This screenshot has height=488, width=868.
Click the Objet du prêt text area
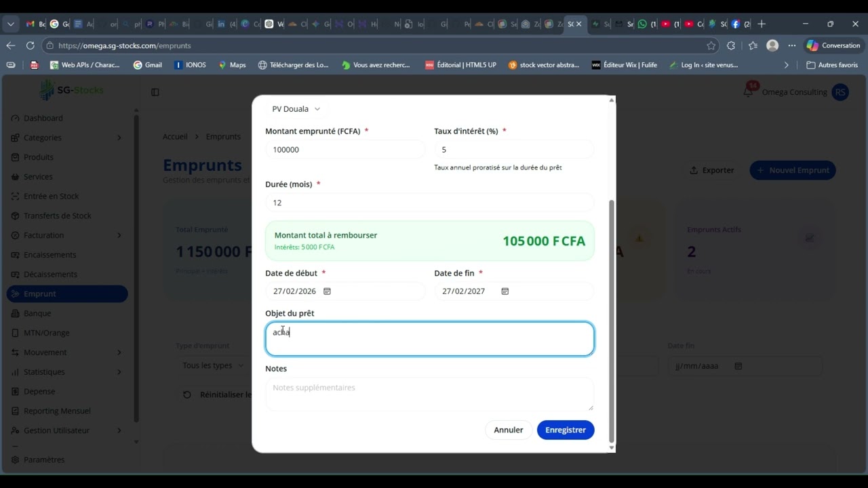pyautogui.click(x=430, y=339)
